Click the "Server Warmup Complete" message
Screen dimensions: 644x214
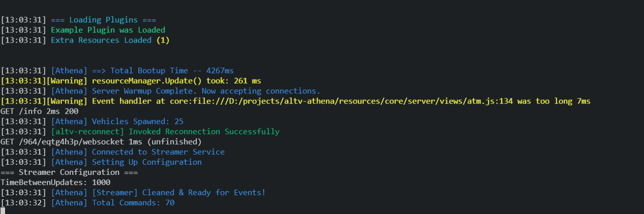(x=206, y=91)
